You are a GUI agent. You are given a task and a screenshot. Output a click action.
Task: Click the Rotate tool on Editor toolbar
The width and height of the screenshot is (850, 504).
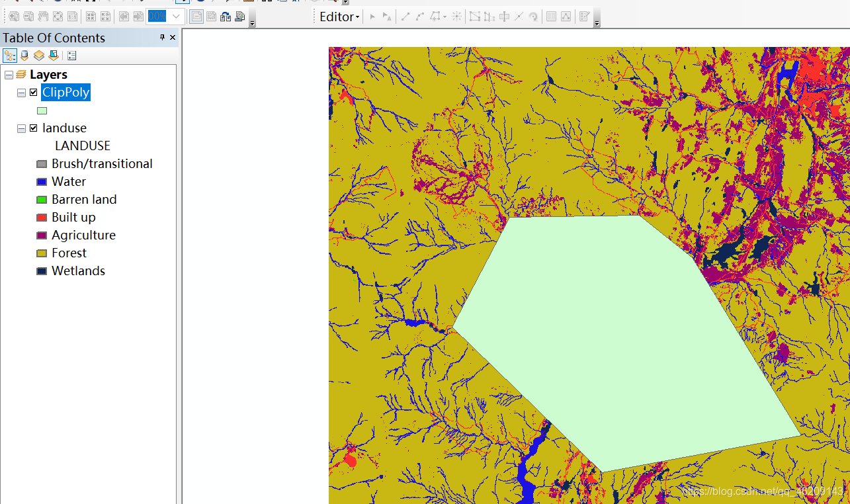533,17
